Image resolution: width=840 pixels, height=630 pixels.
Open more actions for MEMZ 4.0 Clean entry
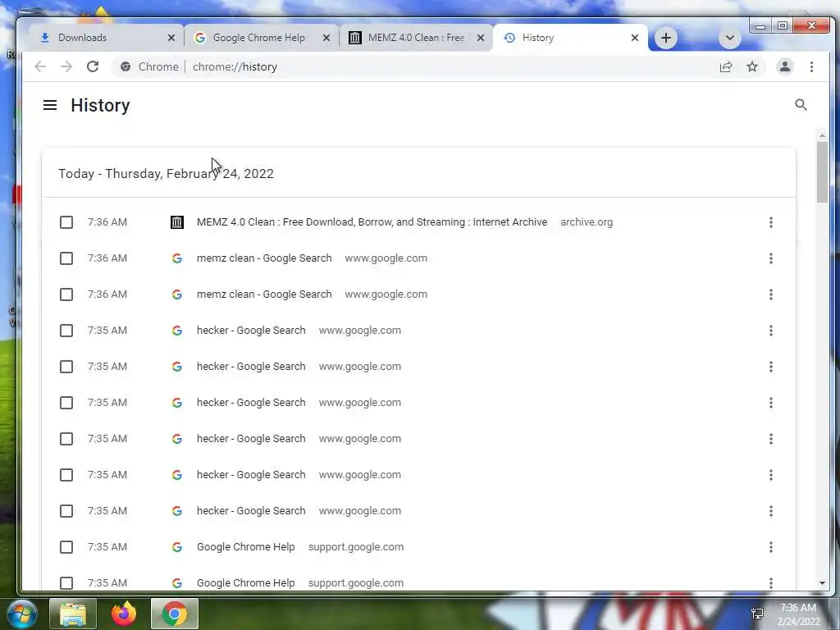771,222
